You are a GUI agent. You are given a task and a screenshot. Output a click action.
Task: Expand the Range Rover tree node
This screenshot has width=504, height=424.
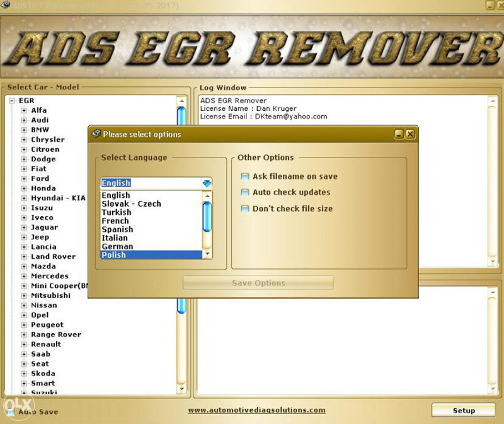(x=24, y=335)
